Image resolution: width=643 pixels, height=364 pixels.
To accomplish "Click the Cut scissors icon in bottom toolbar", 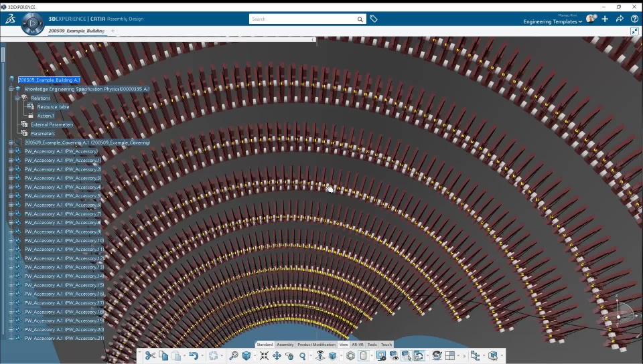I will (x=150, y=356).
